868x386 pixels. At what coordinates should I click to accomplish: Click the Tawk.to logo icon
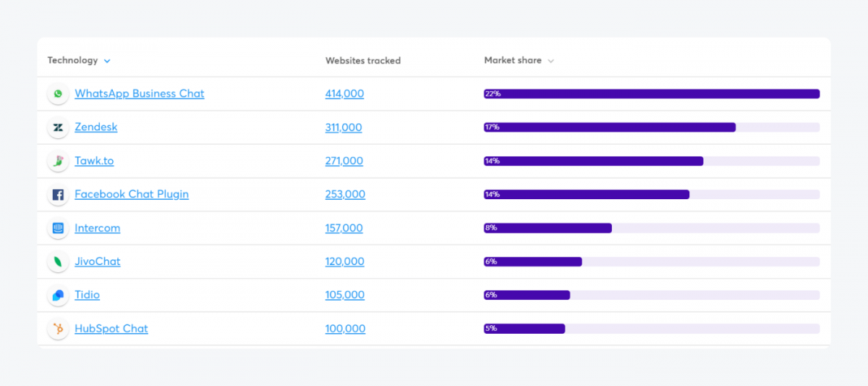click(58, 161)
